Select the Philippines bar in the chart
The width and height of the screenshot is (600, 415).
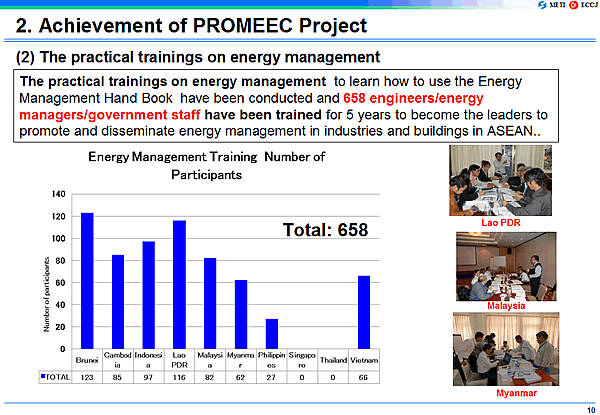point(272,334)
